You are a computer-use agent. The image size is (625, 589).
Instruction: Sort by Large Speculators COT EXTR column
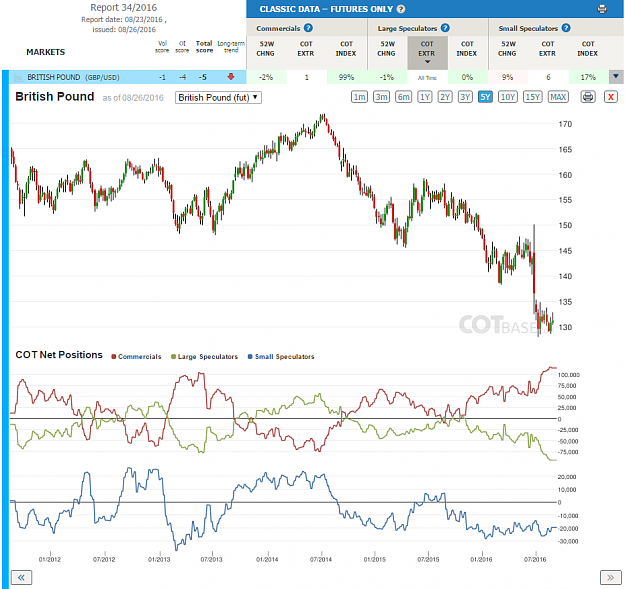(x=427, y=53)
